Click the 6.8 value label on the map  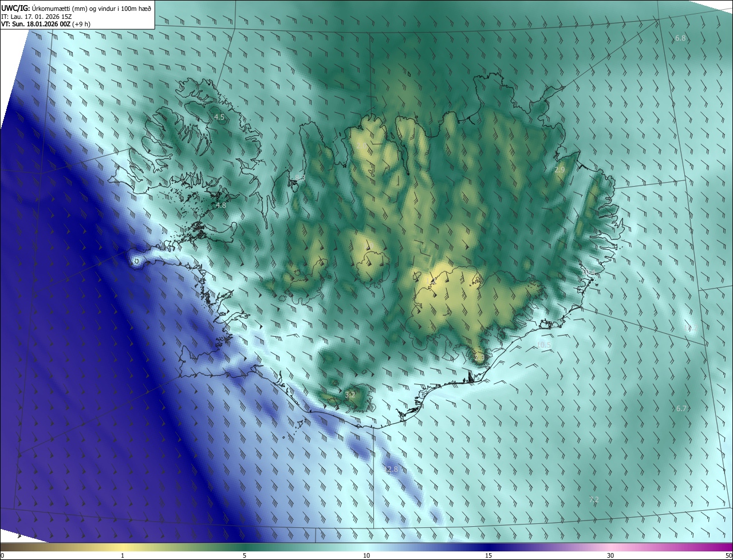point(680,38)
